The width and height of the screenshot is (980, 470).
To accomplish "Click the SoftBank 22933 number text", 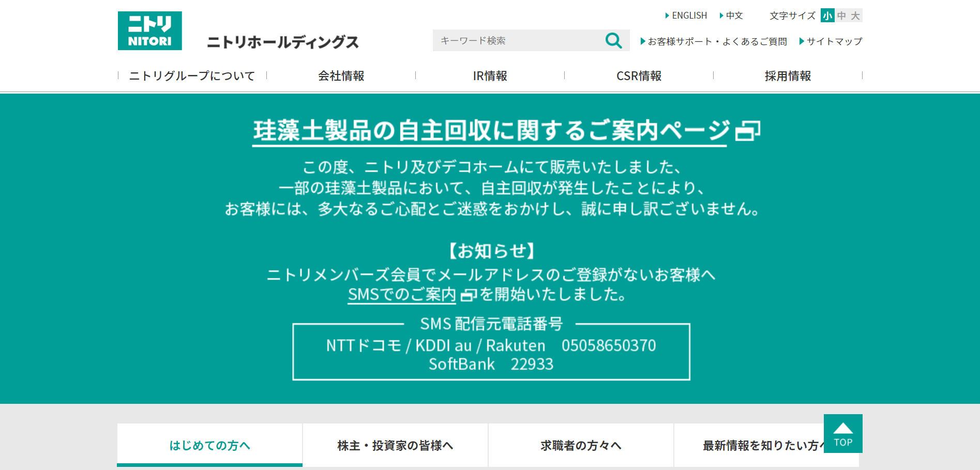I will click(491, 364).
